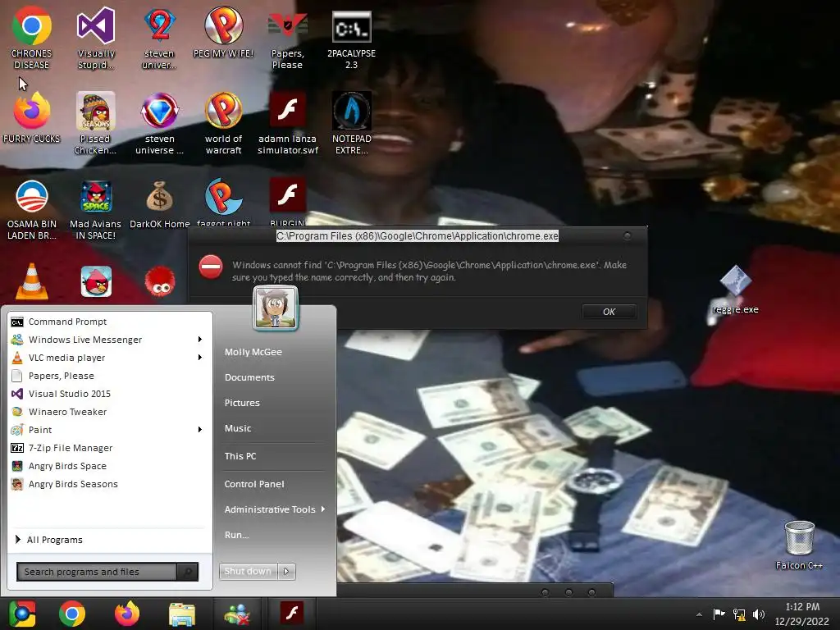The height and width of the screenshot is (630, 840).
Task: Close the chrome.exe error dialog
Action: 628,235
